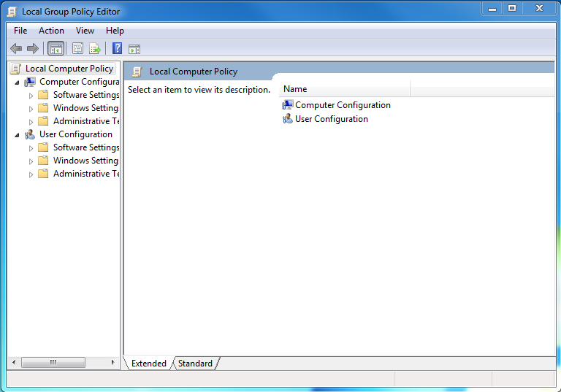This screenshot has width=561, height=392.
Task: Click folder icon of User Windows Settings
Action: coord(43,161)
